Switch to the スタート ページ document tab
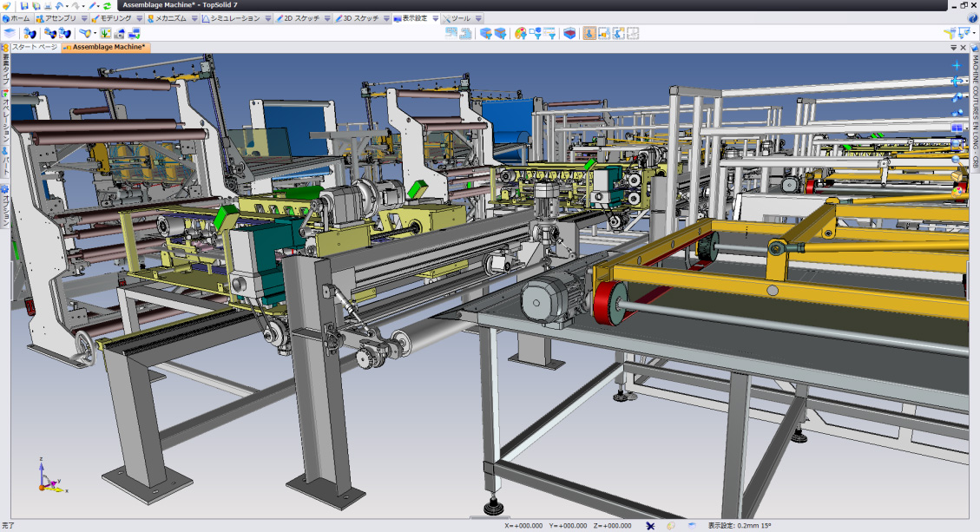This screenshot has width=980, height=532. coord(35,47)
